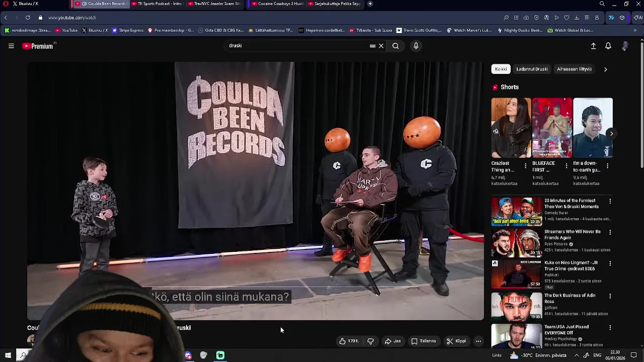Select the 'Ladannut Druski' filter chip
Viewport: 644px width, 362px height.
532,69
